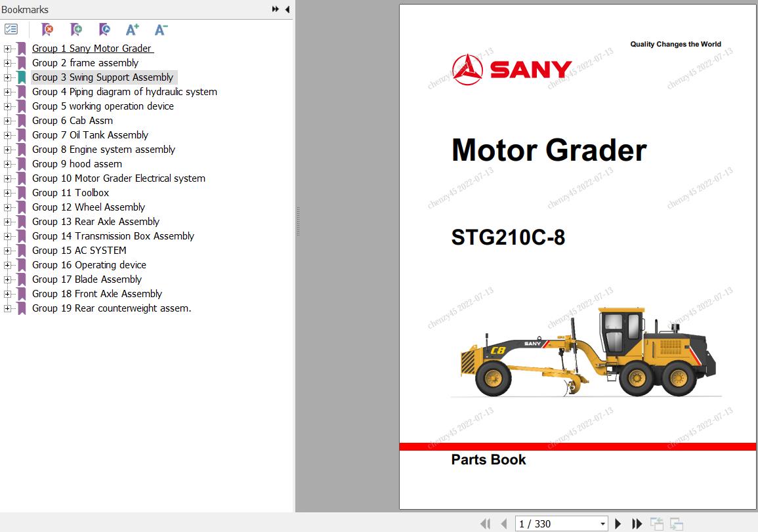
Task: Open Group 10 Motor Grader Electrical system
Action: pyautogui.click(x=119, y=178)
